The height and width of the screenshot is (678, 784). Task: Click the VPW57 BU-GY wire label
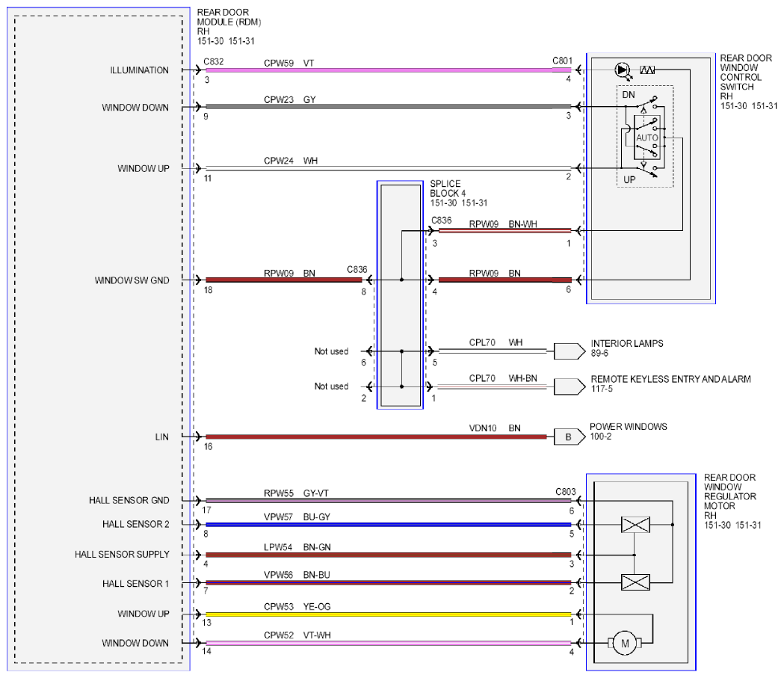coord(297,517)
